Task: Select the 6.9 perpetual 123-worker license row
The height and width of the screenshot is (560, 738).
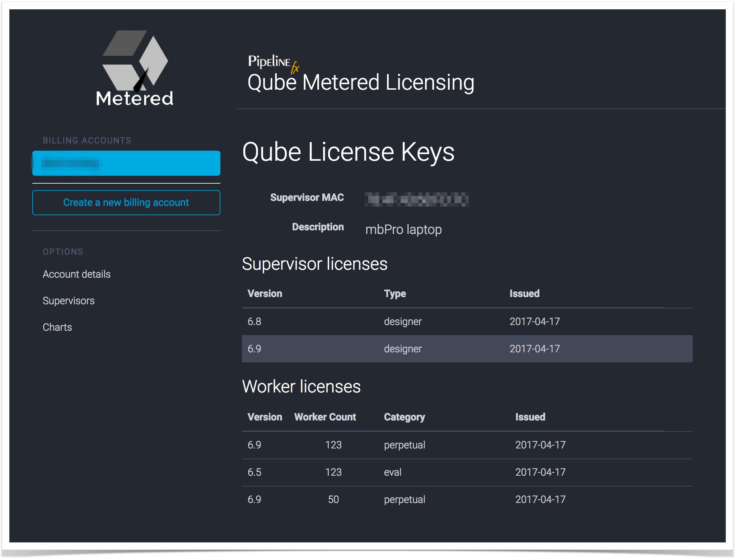Action: point(467,445)
